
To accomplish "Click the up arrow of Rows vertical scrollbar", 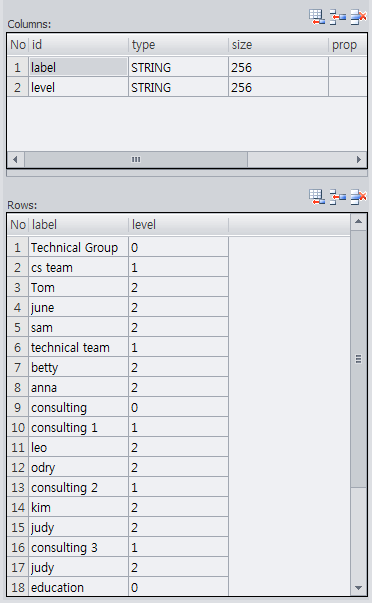I will tap(359, 222).
